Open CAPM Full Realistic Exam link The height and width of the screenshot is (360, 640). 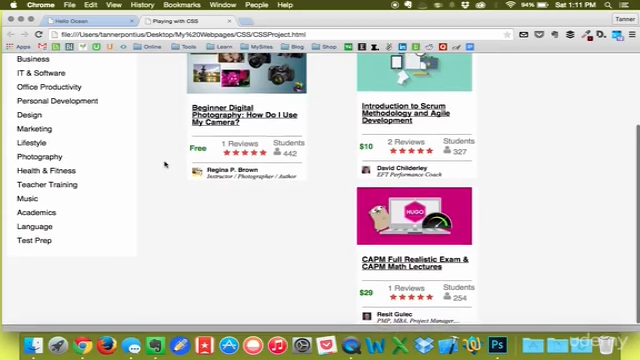coord(415,263)
